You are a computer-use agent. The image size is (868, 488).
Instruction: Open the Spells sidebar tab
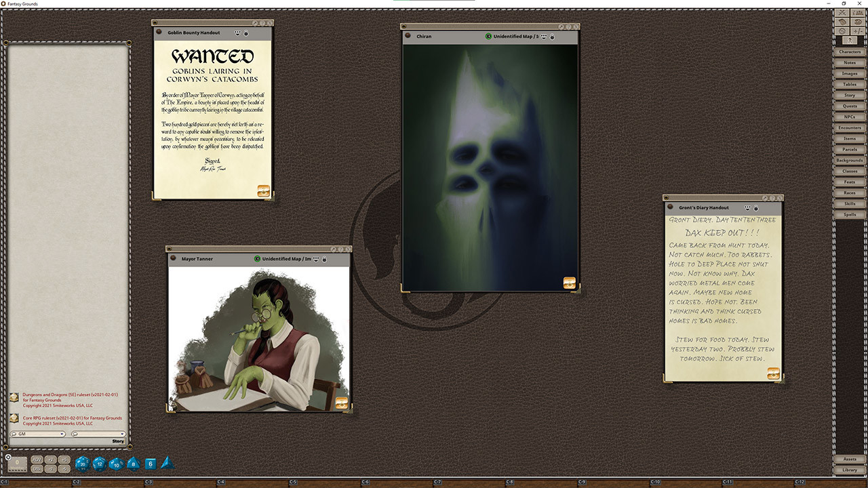pos(850,214)
